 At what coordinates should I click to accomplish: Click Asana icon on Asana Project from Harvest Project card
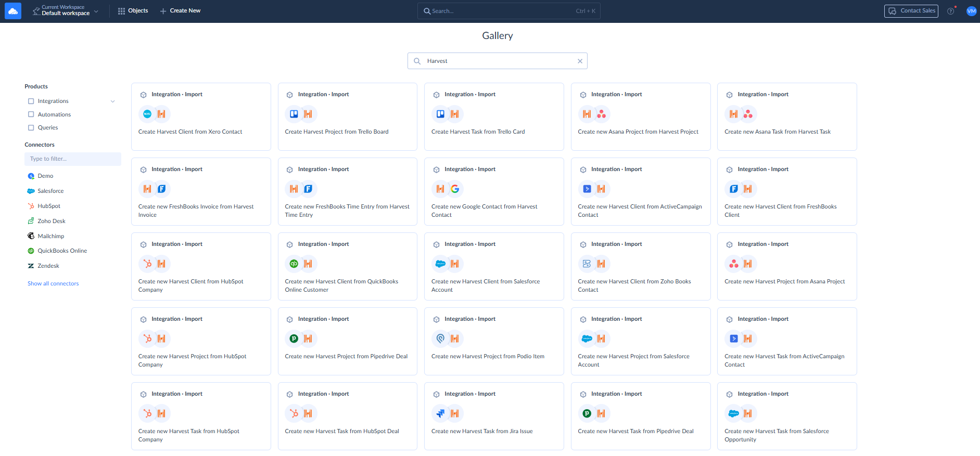point(602,114)
